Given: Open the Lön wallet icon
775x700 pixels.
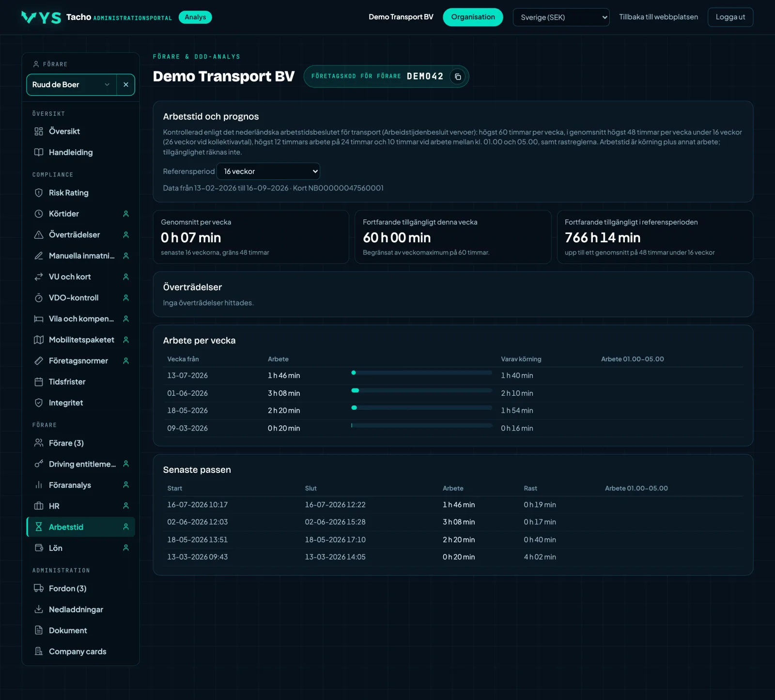Looking at the screenshot, I should [39, 548].
